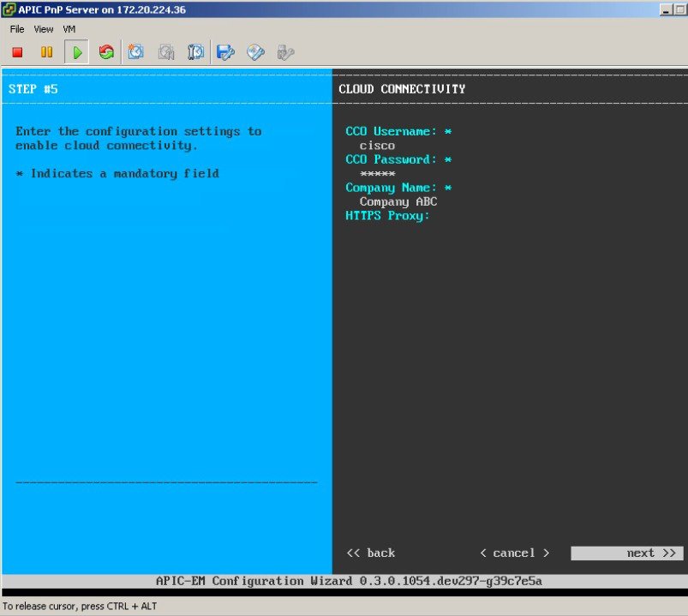Reset the virtual machine
This screenshot has height=616, width=688.
(106, 52)
